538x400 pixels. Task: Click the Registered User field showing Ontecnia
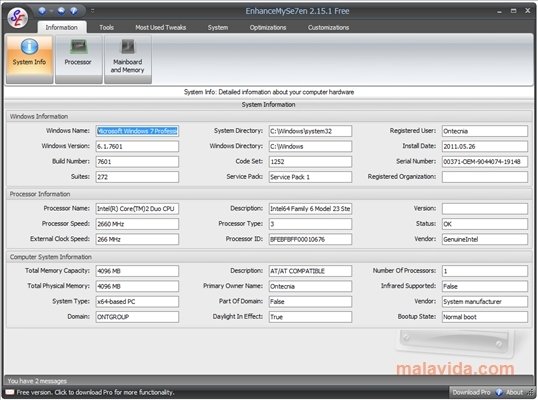click(484, 131)
